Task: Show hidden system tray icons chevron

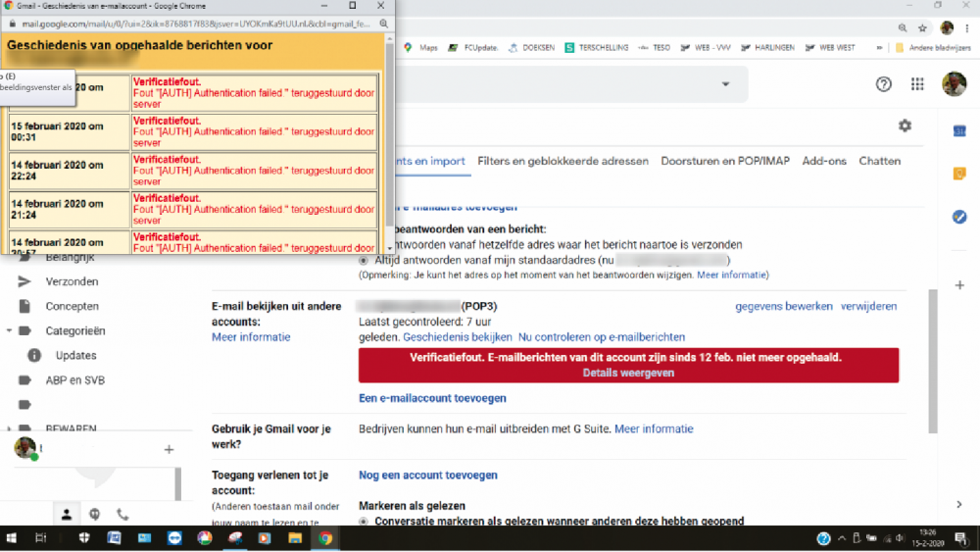Action: [x=841, y=538]
